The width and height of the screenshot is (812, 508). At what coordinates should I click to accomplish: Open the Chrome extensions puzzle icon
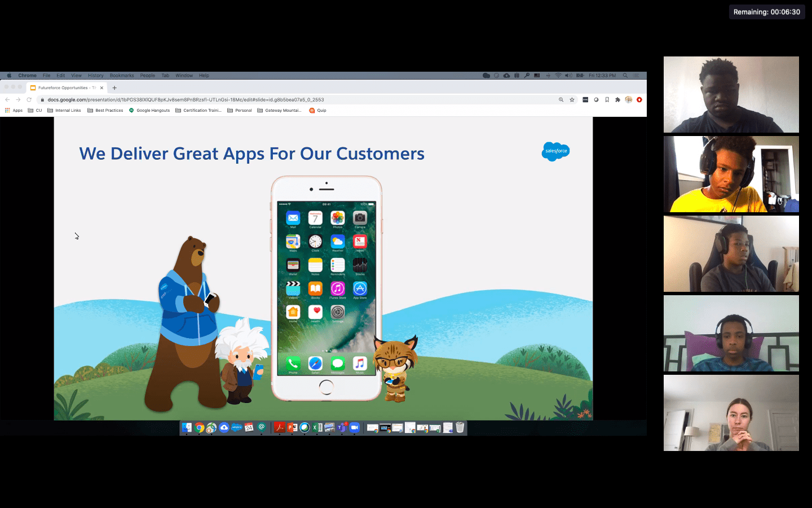click(x=617, y=100)
